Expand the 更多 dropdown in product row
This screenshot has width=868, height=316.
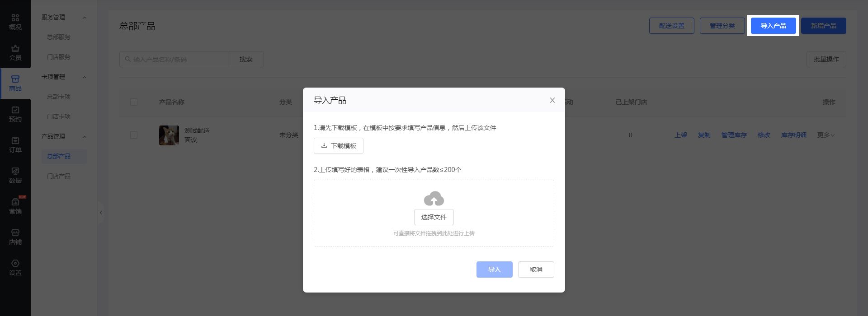tap(826, 135)
